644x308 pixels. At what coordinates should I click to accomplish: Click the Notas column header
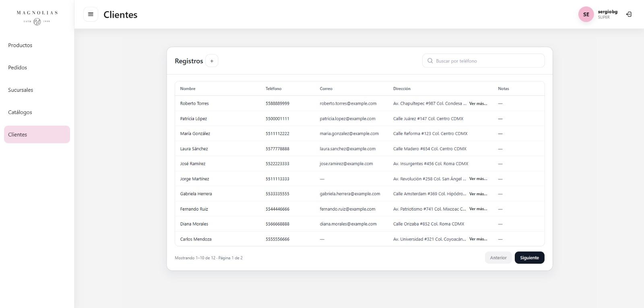(503, 89)
